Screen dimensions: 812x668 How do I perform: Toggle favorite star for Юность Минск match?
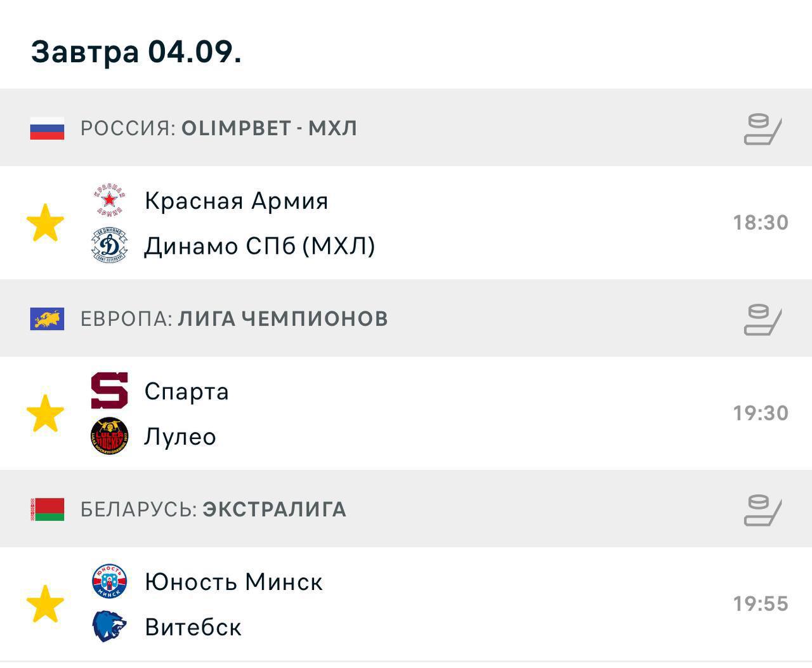pos(46,604)
